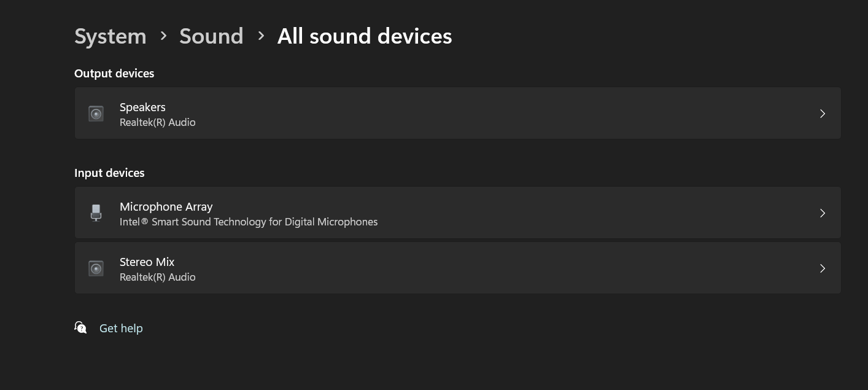This screenshot has height=390, width=868.
Task: Click Intel Smart Sound Technology subtitle text
Action: tap(249, 222)
